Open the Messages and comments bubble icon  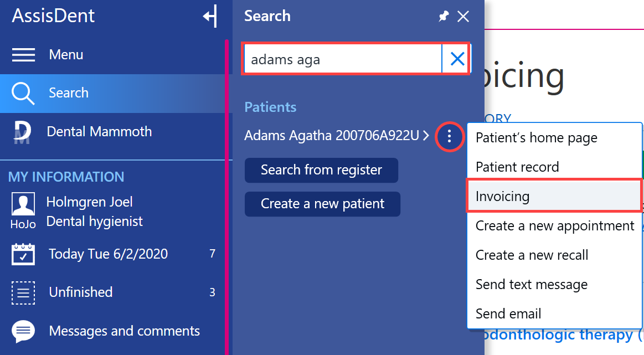(x=23, y=331)
